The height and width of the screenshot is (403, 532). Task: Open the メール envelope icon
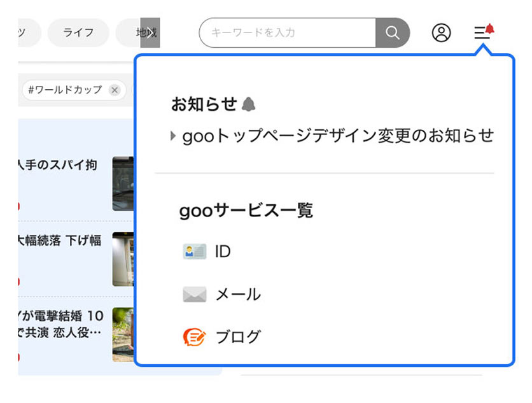[195, 294]
